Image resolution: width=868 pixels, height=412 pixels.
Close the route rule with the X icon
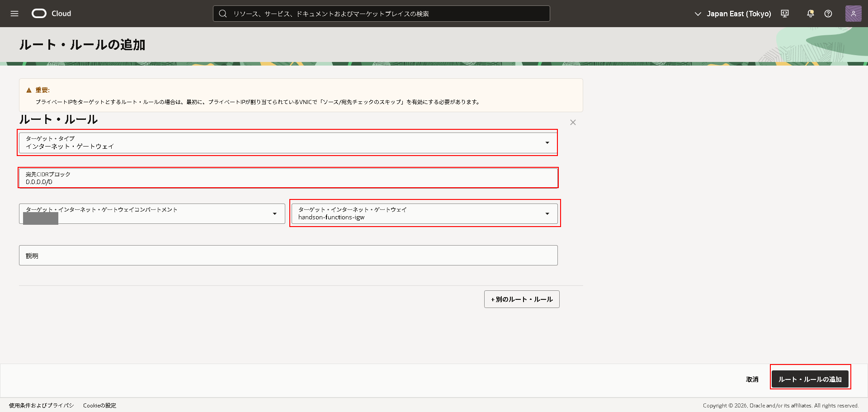[x=573, y=123]
